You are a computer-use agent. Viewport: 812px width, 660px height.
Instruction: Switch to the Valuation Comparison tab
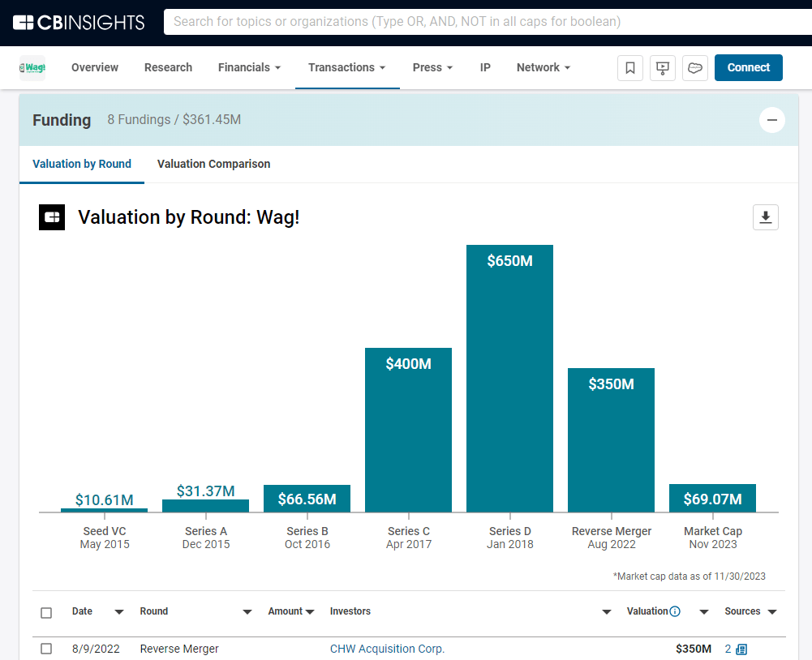213,164
